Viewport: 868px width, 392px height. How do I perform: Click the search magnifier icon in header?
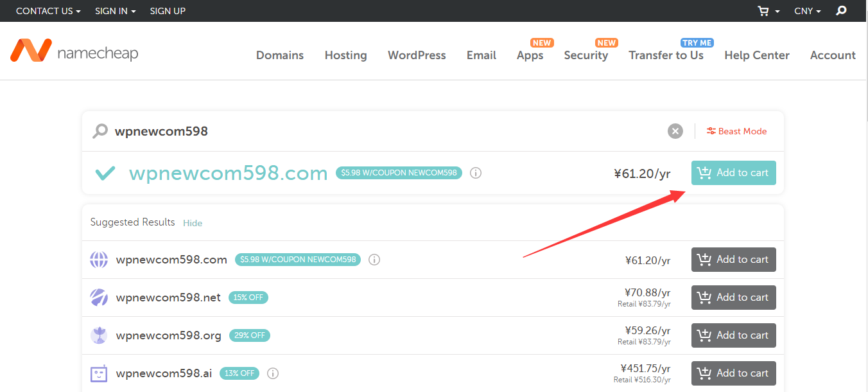(841, 11)
